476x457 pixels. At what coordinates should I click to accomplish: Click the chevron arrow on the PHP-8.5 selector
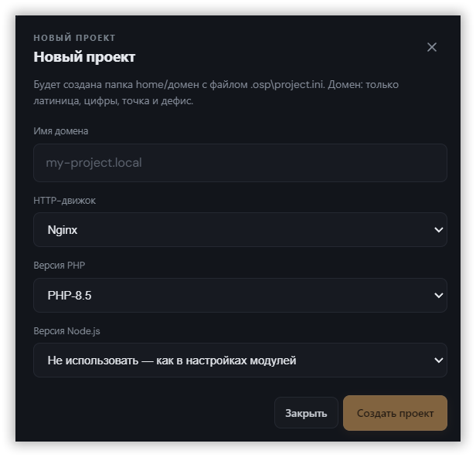(438, 296)
